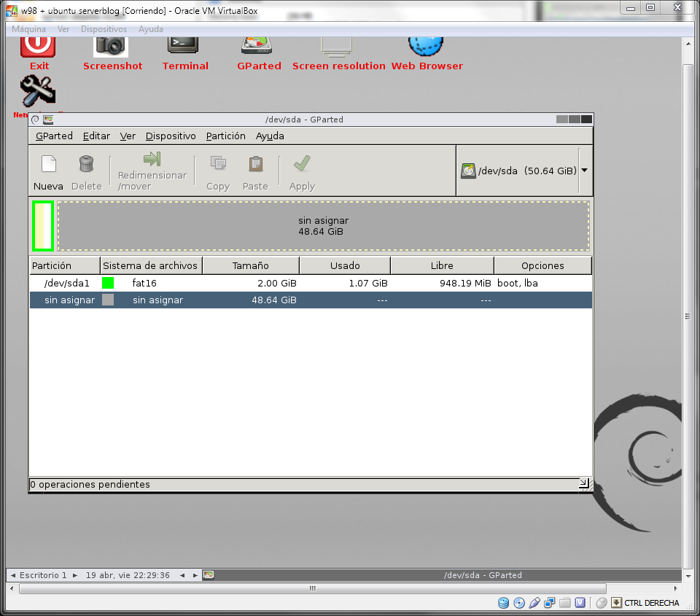Click the GParted window menu icon in title bar
Image resolution: width=700 pixels, height=616 pixels.
coord(48,120)
